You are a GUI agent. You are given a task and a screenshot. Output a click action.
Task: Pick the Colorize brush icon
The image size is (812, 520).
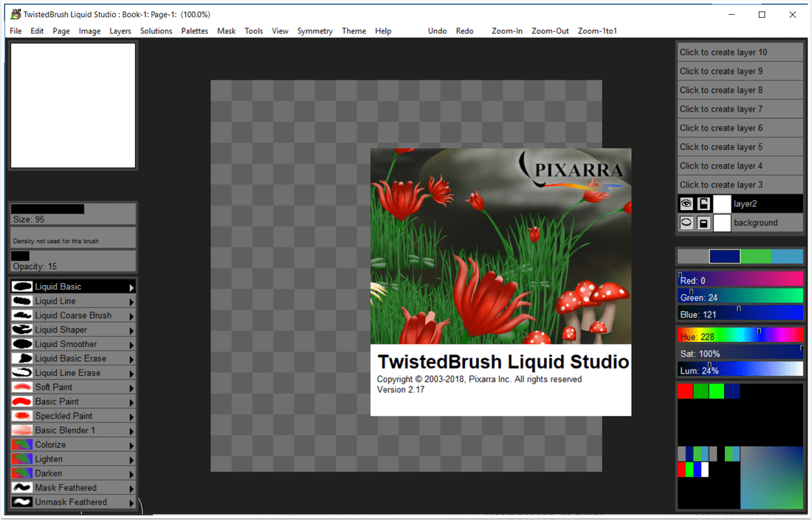click(x=22, y=445)
